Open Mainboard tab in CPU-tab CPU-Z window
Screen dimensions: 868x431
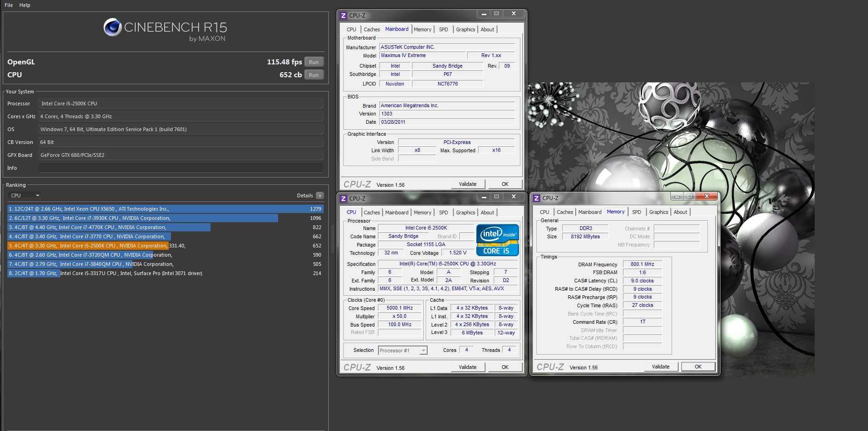[397, 213]
